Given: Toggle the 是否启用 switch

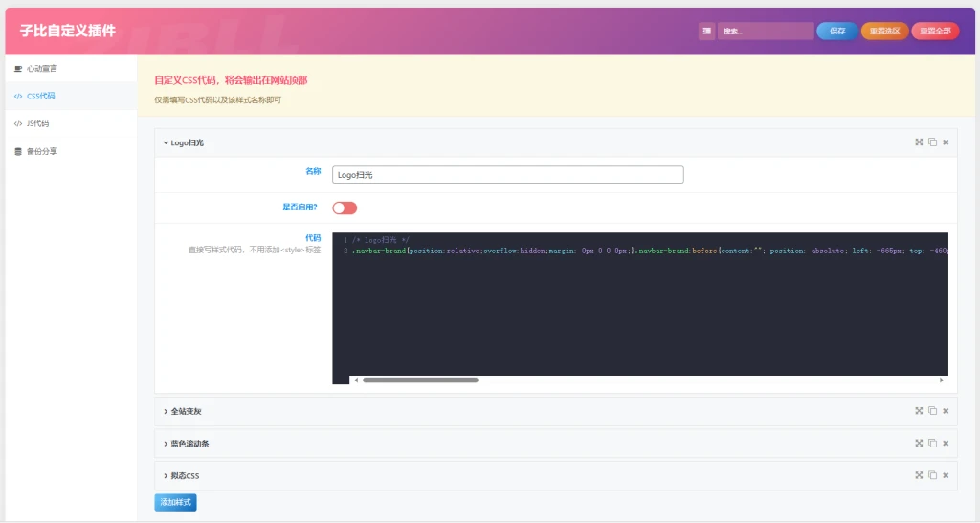Looking at the screenshot, I should (345, 207).
